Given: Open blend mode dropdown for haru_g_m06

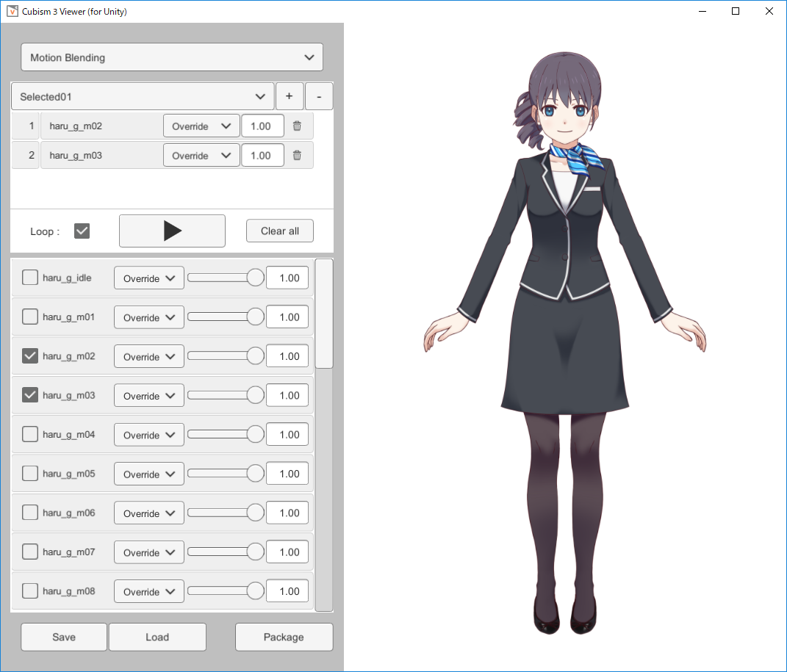Looking at the screenshot, I should click(149, 513).
